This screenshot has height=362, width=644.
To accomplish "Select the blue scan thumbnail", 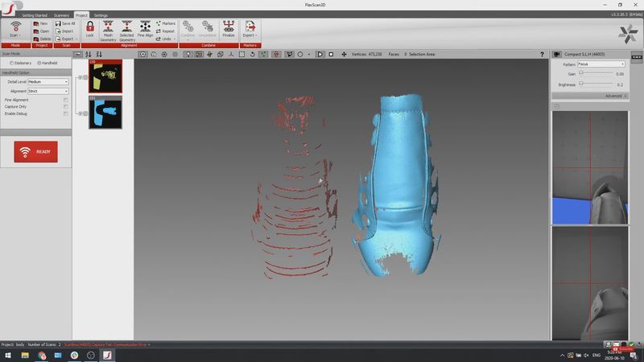I will click(105, 113).
